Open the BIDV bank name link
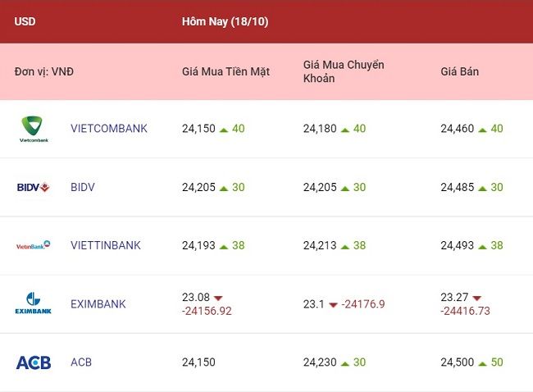The image size is (533, 392). click(83, 187)
